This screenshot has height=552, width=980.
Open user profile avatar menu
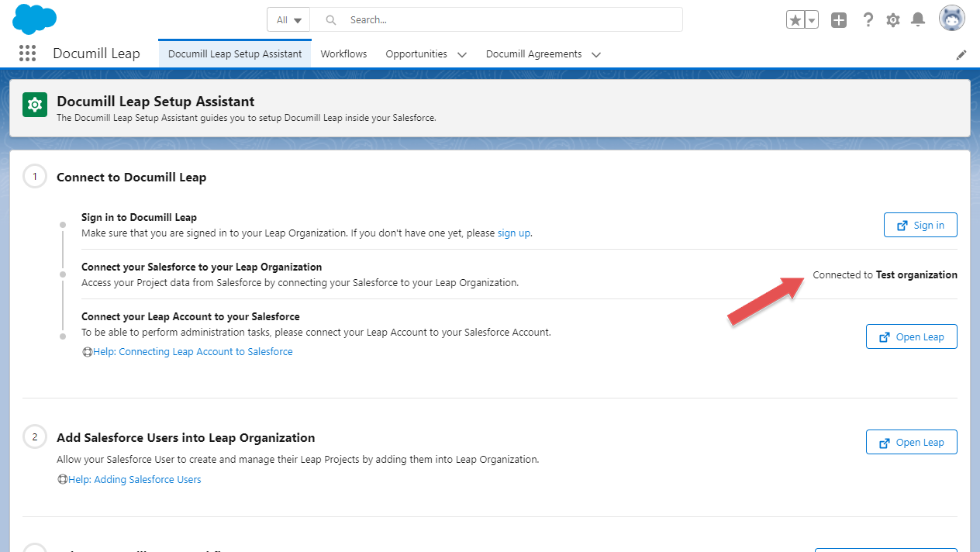click(951, 19)
